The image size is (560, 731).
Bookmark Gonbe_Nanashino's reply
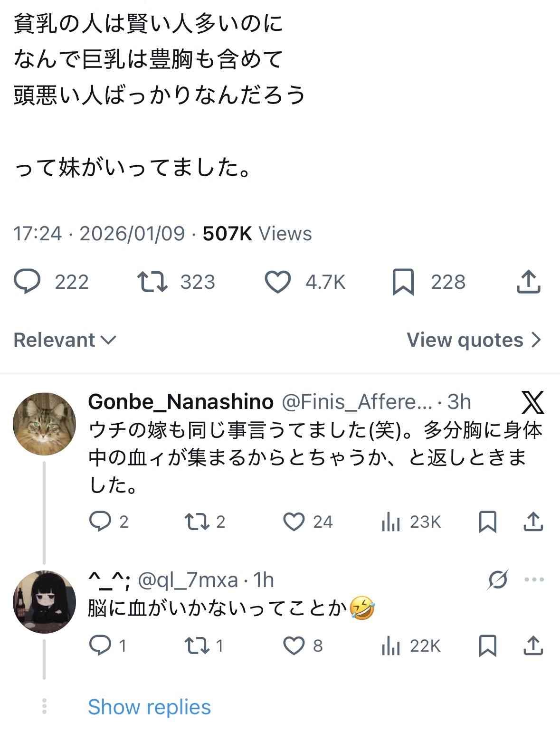(488, 522)
